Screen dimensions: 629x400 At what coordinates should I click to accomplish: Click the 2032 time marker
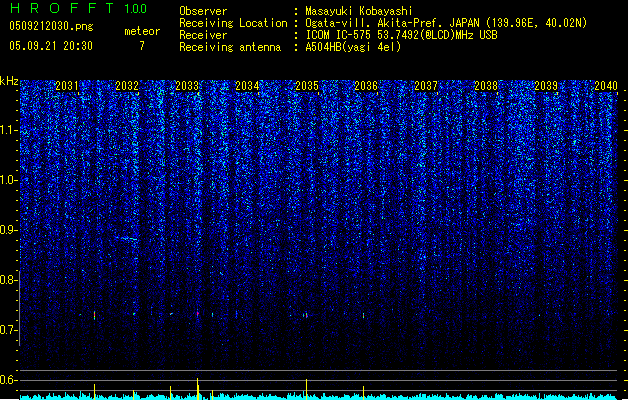click(x=127, y=86)
